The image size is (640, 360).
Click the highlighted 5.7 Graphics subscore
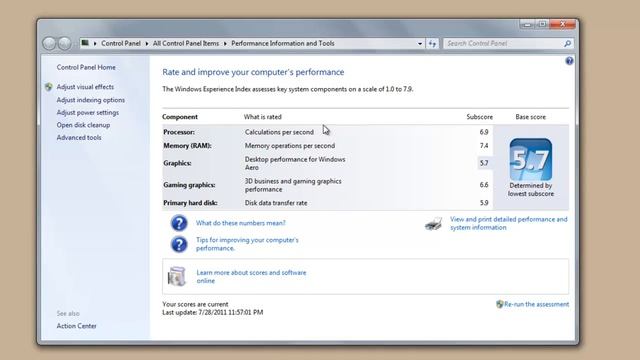click(x=484, y=163)
